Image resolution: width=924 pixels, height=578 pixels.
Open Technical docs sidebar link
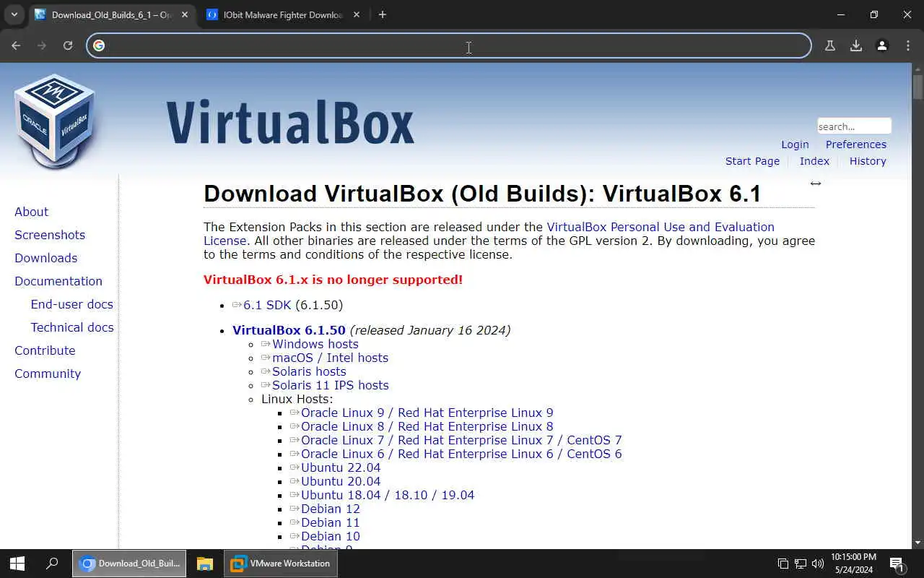coord(72,327)
